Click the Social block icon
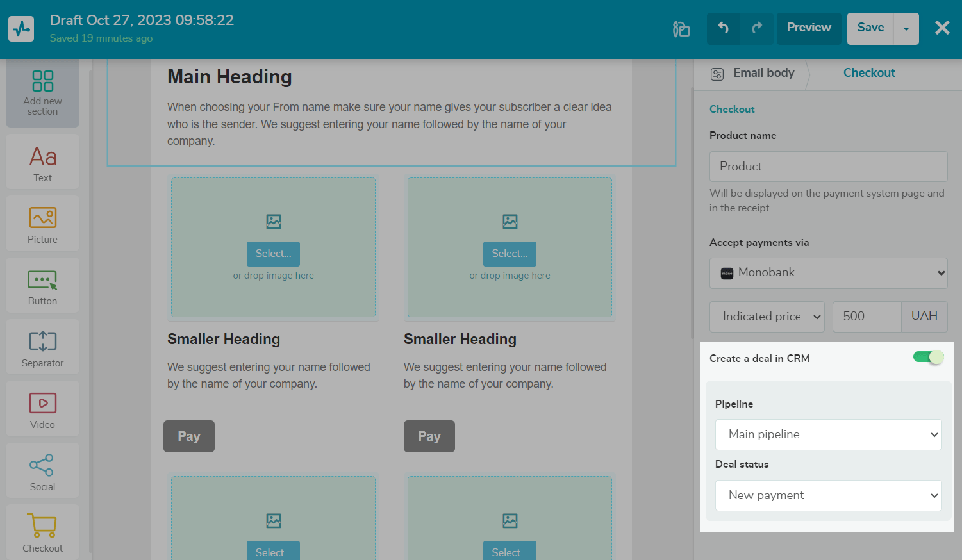962x560 pixels. coord(42,465)
